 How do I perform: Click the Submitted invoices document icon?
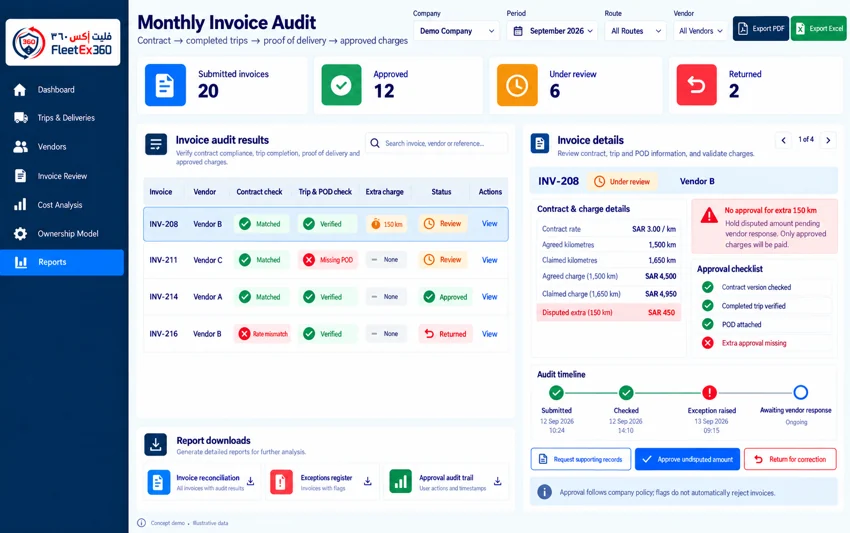point(165,85)
